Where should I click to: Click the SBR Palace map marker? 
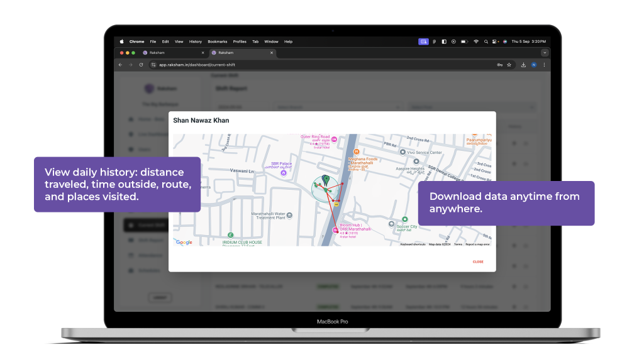pos(284,173)
